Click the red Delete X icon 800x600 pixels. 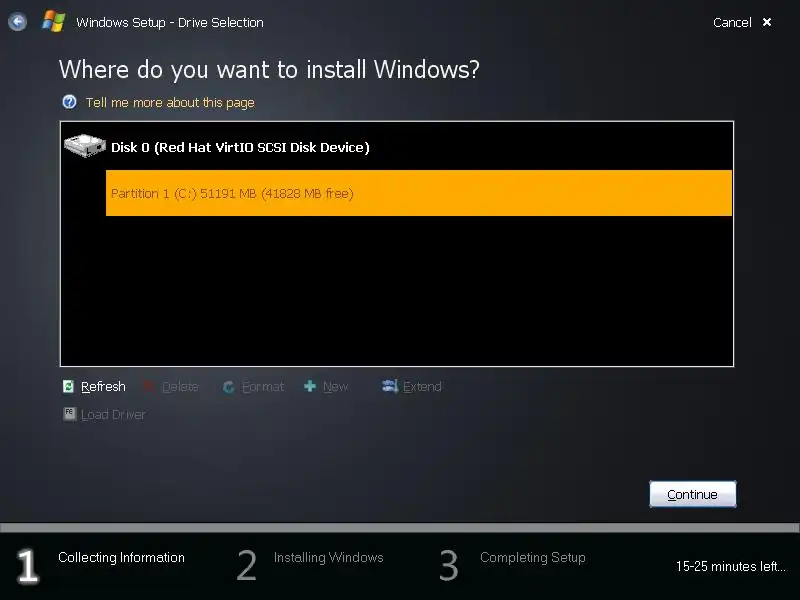(149, 386)
